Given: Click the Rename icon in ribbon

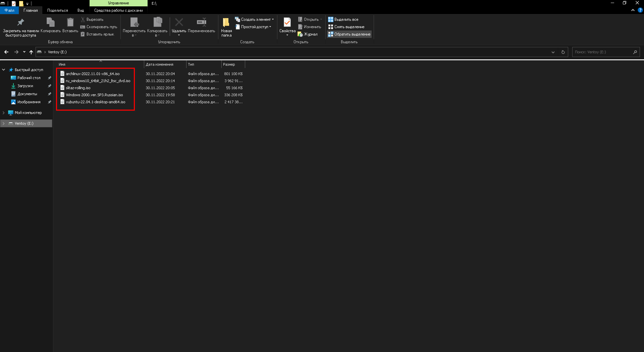Looking at the screenshot, I should point(201,22).
